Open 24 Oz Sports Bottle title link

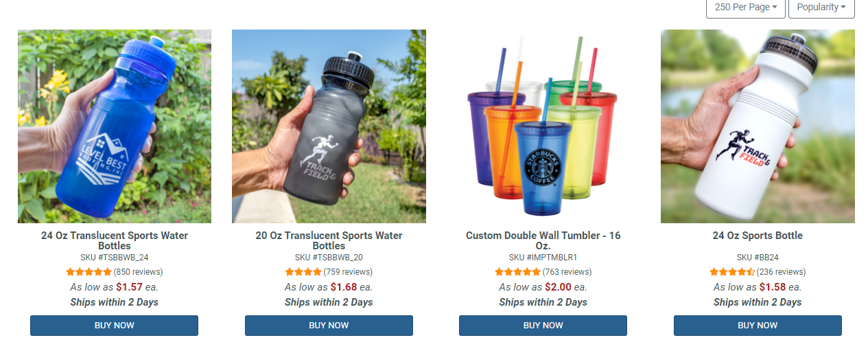coord(758,236)
